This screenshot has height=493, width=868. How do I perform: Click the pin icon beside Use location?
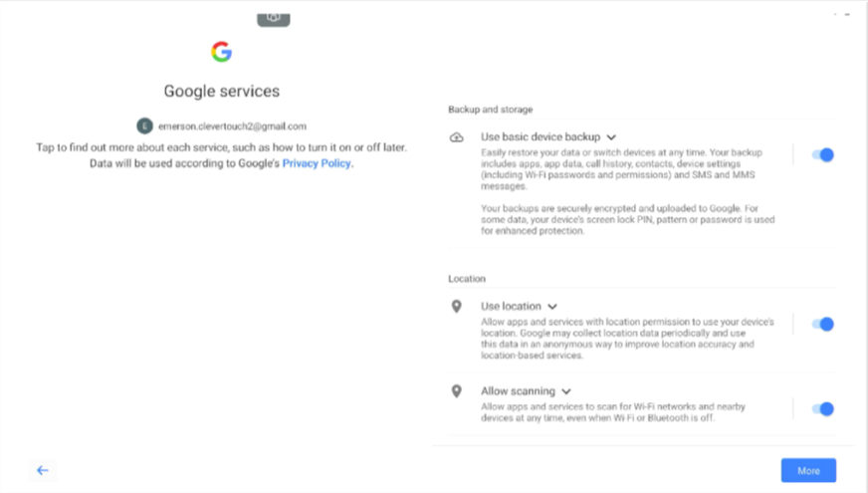point(456,307)
